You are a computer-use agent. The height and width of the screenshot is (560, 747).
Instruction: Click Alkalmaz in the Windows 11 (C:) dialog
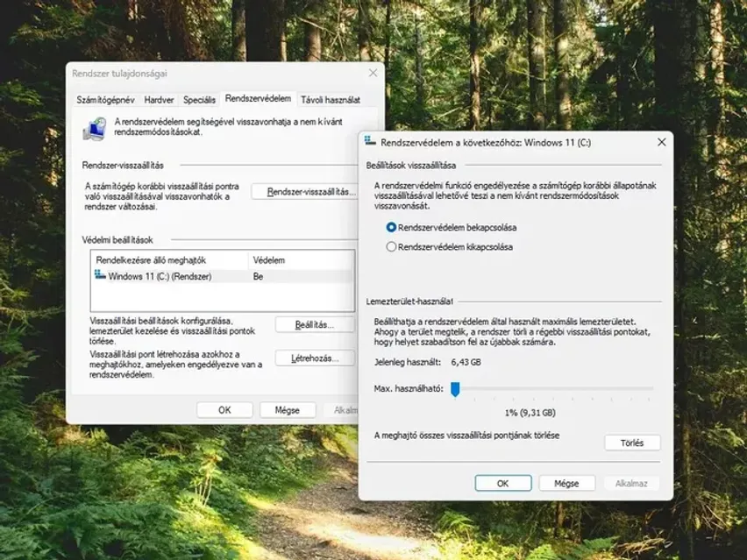click(x=631, y=484)
